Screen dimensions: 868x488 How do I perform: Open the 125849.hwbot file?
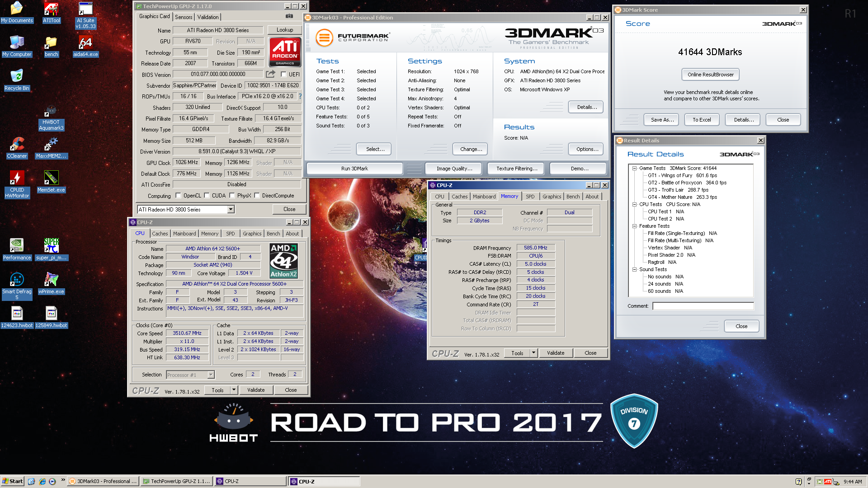(51, 317)
